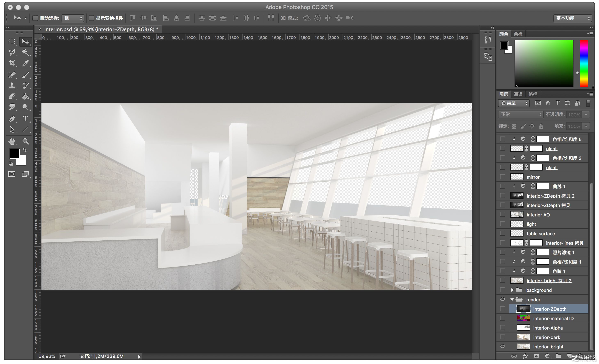The width and height of the screenshot is (599, 364).
Task: Show the interior-dark layer
Action: 502,337
